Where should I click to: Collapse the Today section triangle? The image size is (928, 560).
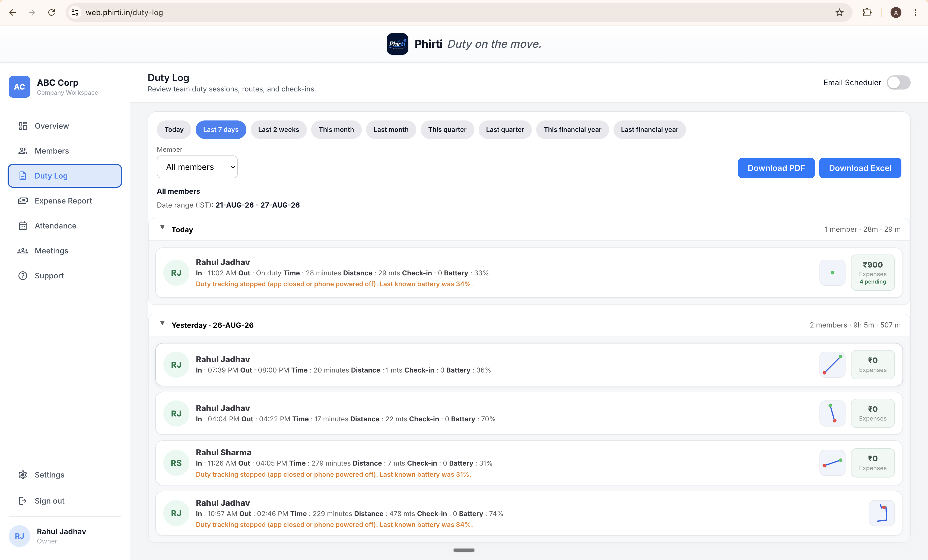pyautogui.click(x=162, y=227)
